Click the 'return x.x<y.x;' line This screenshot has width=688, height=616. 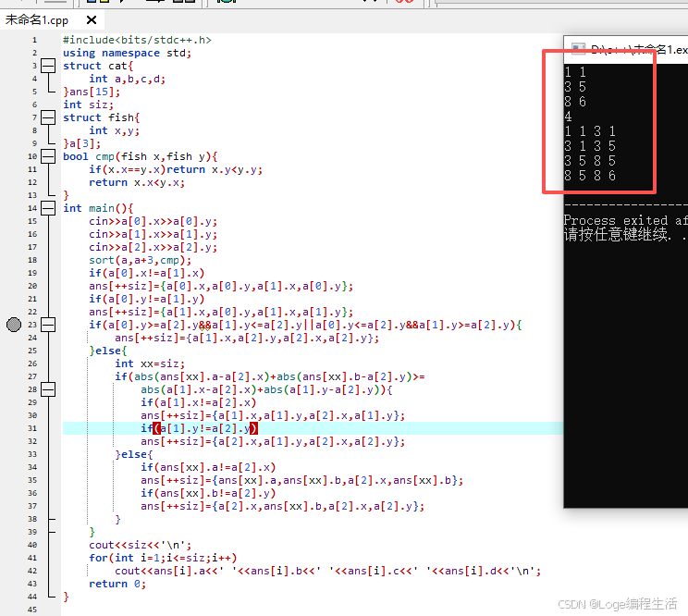[x=137, y=182]
